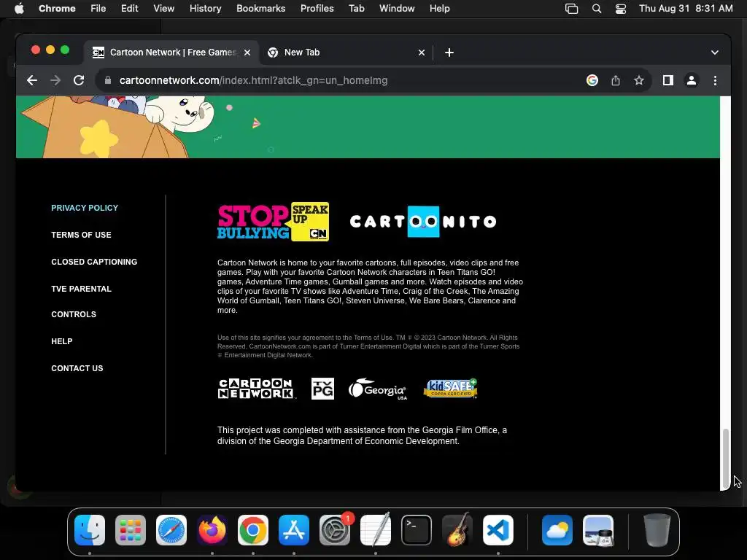
Task: Open Visual Studio Code from the dock
Action: click(x=498, y=529)
